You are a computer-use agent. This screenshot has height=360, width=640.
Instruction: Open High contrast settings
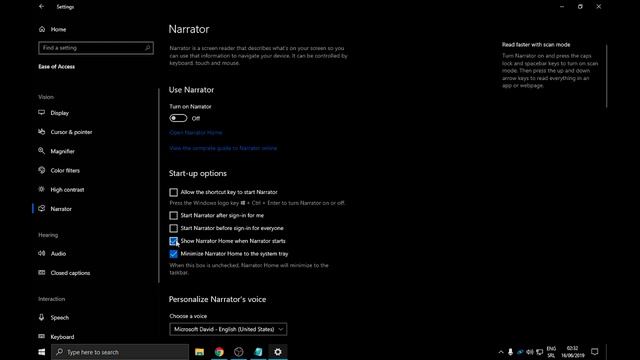67,190
